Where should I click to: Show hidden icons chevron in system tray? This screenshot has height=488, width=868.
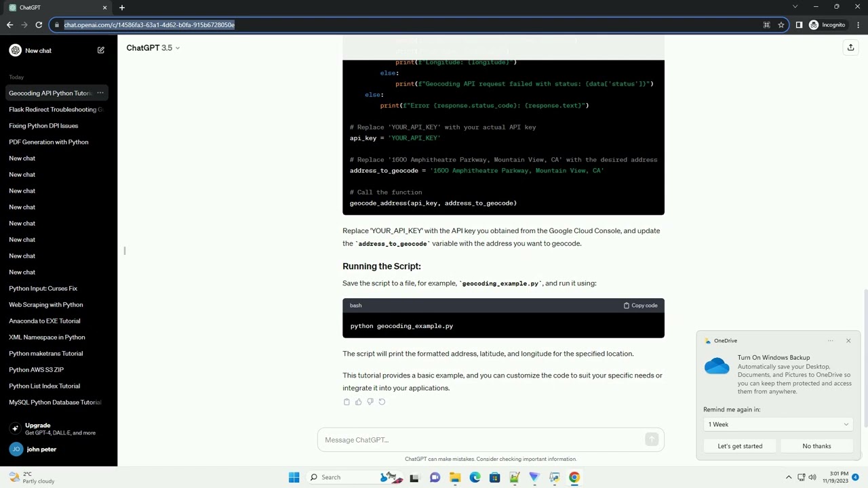[789, 477]
